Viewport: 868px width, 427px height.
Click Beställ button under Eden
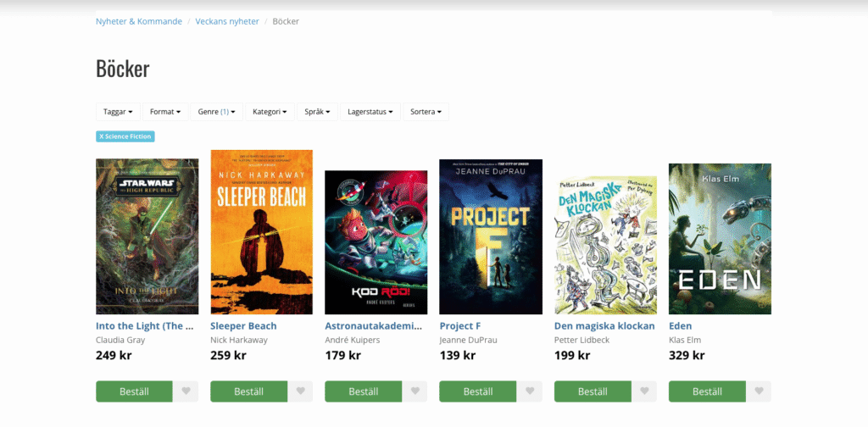[707, 391]
